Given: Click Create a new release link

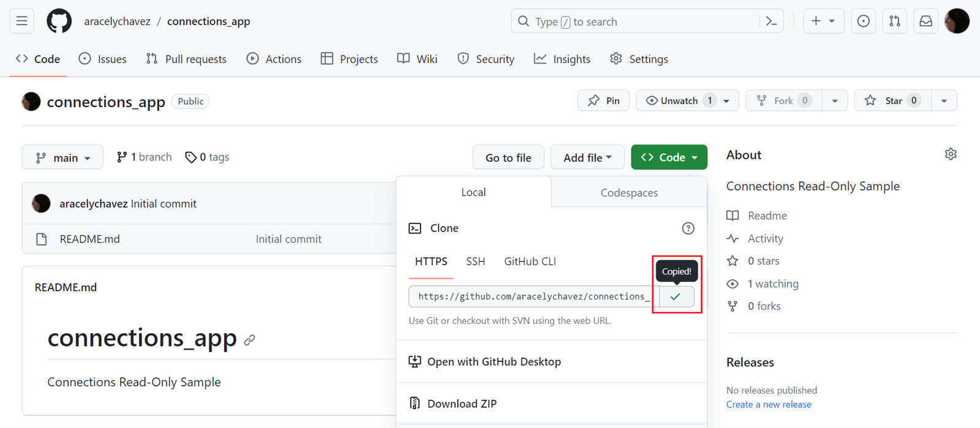Looking at the screenshot, I should pos(769,404).
